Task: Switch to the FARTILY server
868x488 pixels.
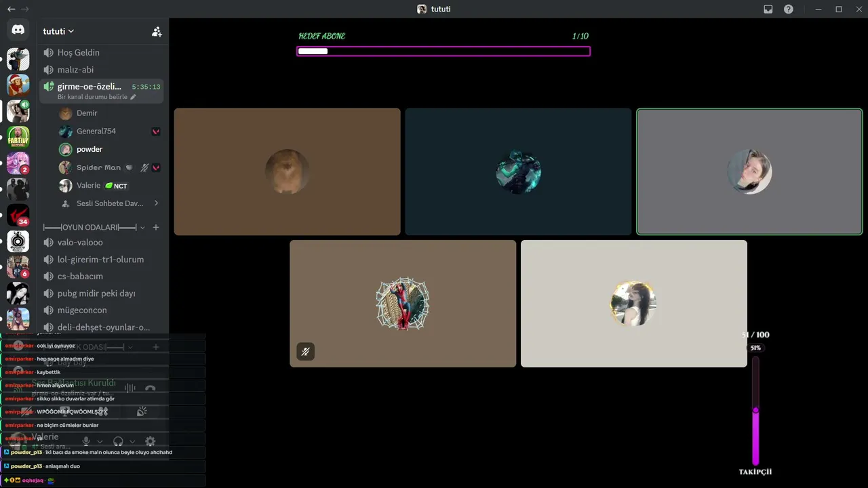Action: 18,137
